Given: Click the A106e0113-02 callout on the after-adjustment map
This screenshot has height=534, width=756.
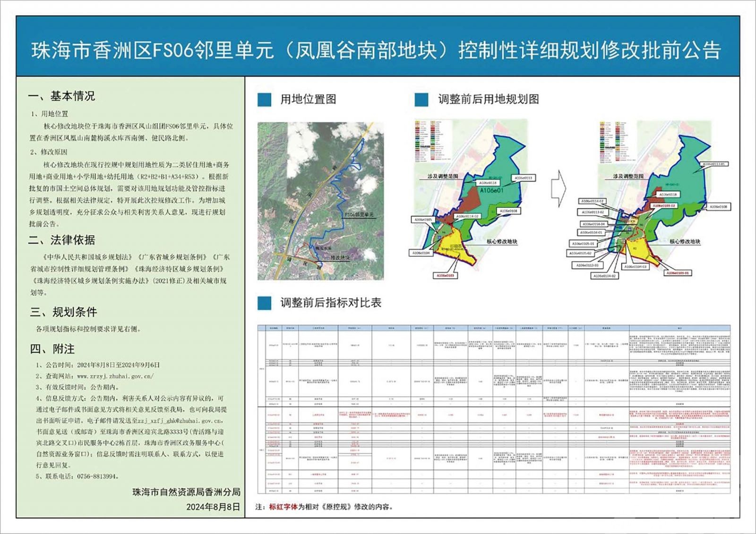Looking at the screenshot, I should click(x=593, y=212).
